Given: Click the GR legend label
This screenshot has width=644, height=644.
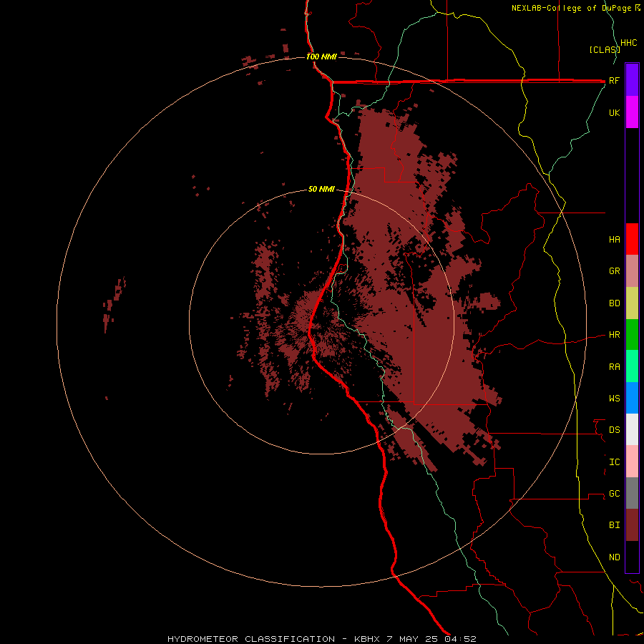Looking at the screenshot, I should pos(614,271).
